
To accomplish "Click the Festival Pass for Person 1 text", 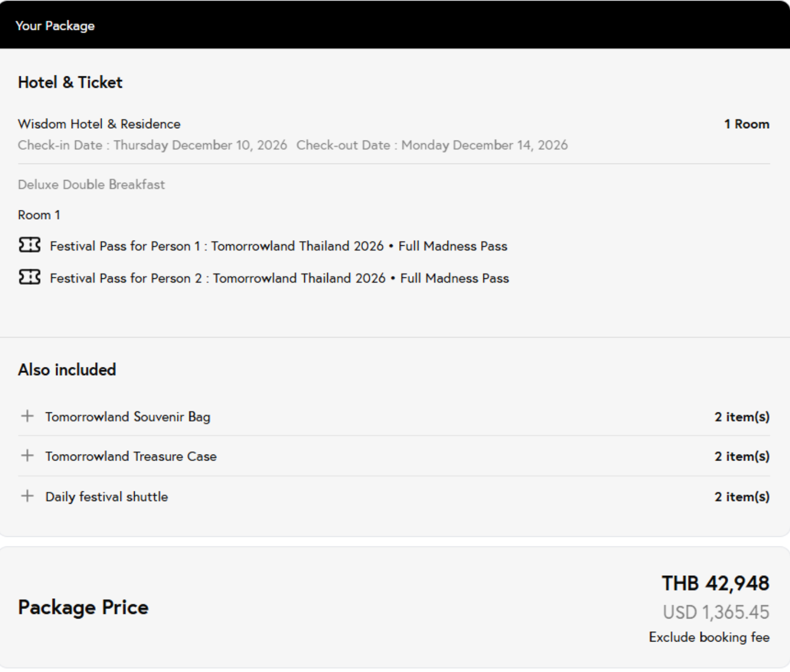I will pyautogui.click(x=278, y=246).
